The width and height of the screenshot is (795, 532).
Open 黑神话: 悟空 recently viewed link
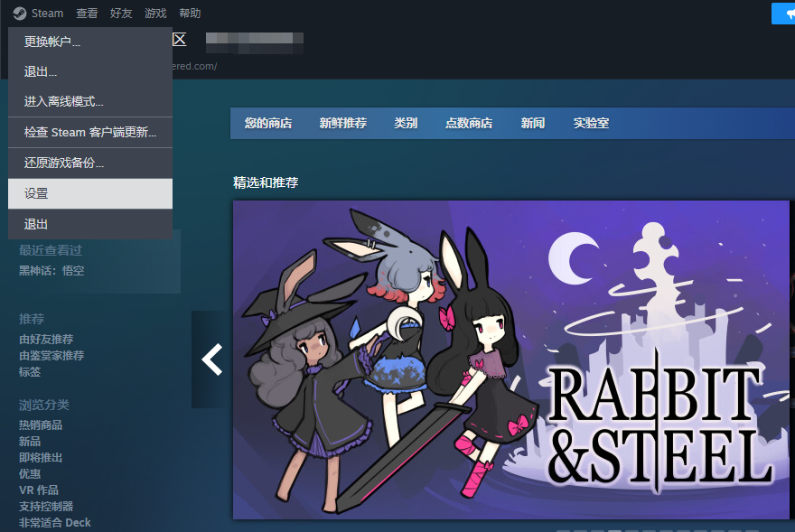[51, 271]
